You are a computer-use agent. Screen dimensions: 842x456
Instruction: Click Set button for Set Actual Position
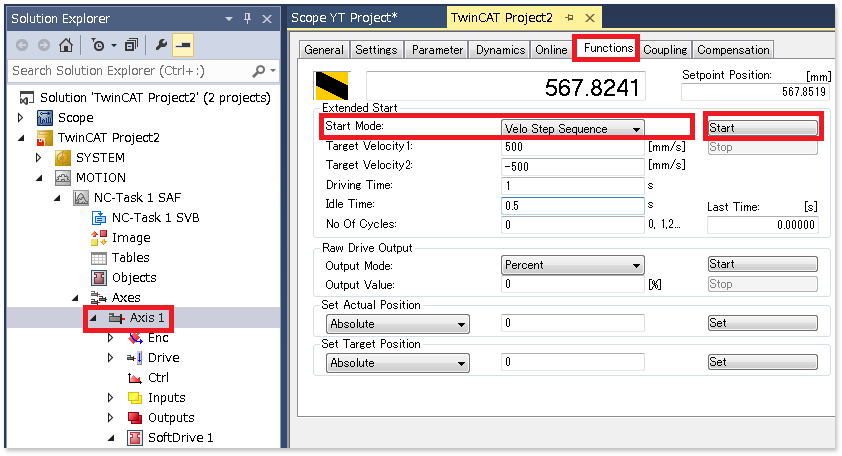pyautogui.click(x=763, y=323)
